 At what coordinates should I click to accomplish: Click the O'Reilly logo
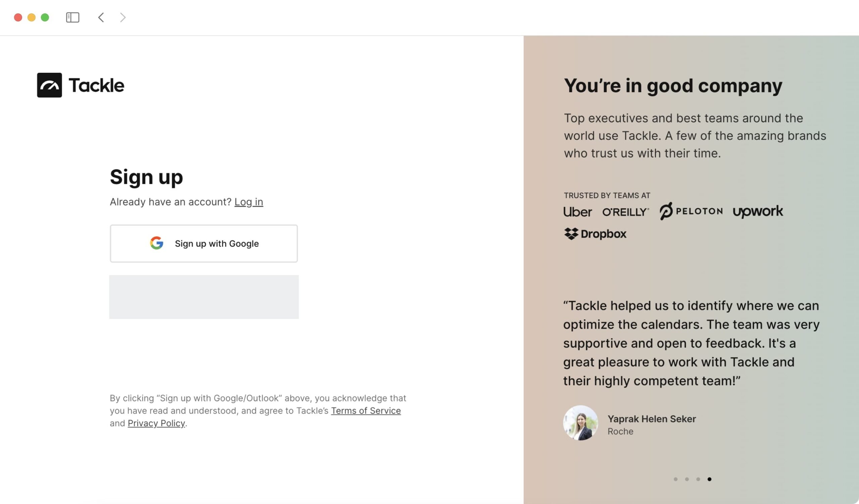[x=625, y=212]
